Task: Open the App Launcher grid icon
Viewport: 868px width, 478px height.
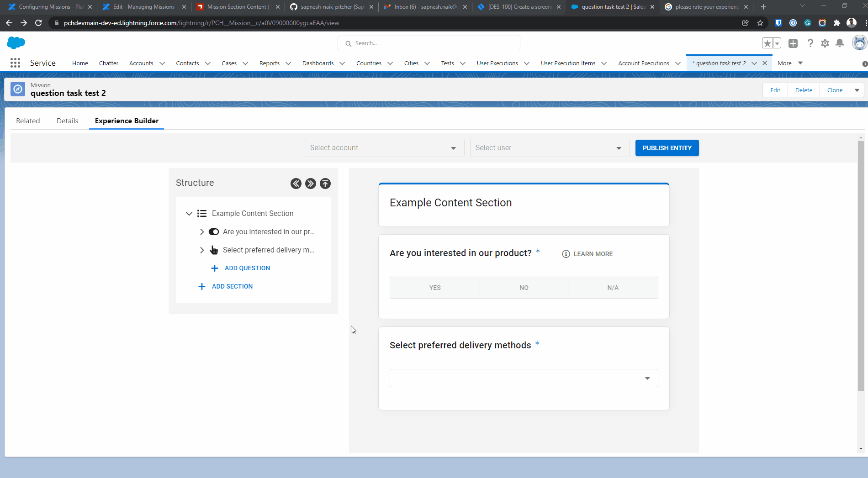Action: (x=15, y=63)
